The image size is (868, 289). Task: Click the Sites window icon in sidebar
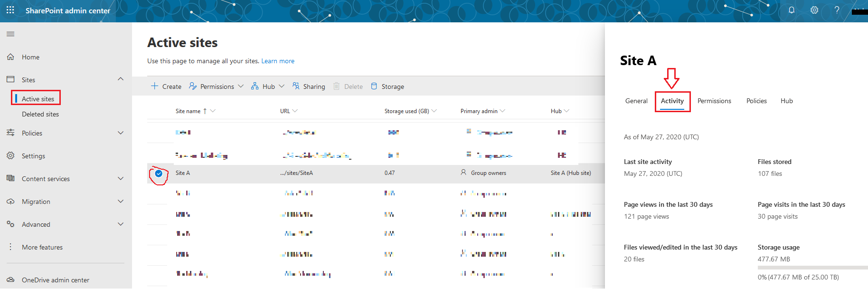(x=10, y=79)
